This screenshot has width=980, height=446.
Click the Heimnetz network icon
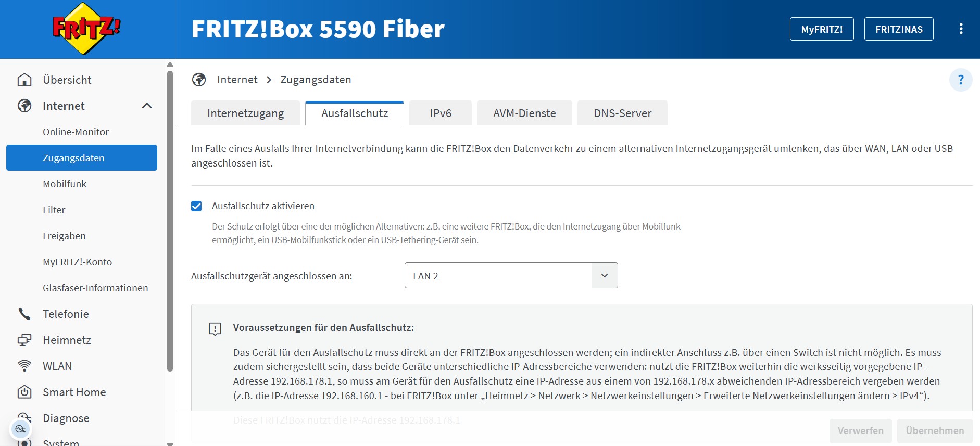(24, 340)
